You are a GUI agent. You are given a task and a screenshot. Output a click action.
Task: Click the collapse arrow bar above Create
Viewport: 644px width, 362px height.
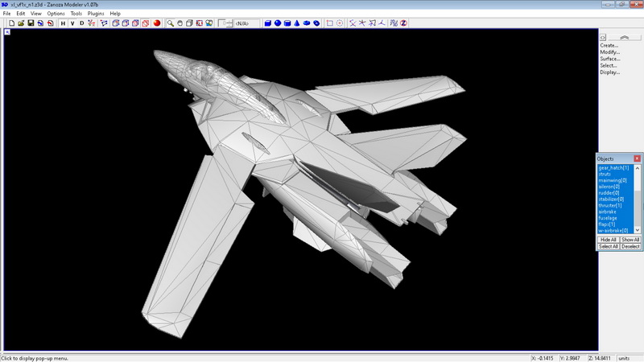625,37
